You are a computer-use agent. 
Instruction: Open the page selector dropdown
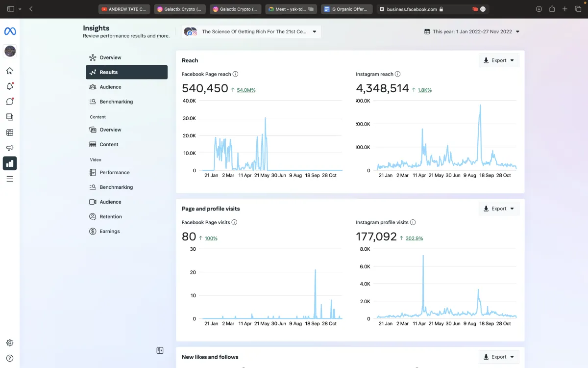tap(251, 32)
